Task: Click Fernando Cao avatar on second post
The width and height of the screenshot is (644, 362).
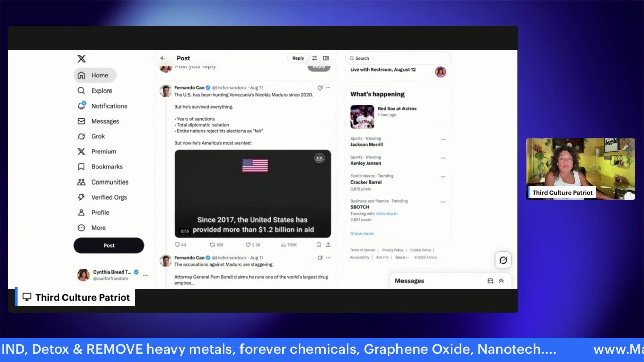Action: (166, 260)
